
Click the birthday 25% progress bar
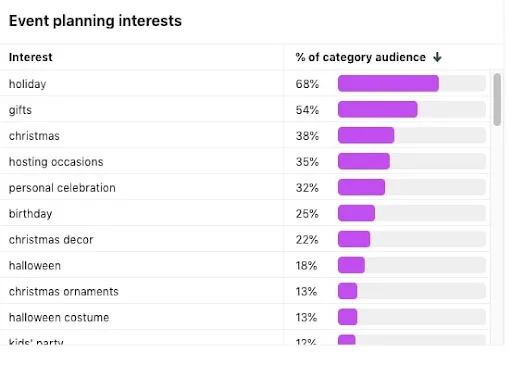tap(356, 213)
